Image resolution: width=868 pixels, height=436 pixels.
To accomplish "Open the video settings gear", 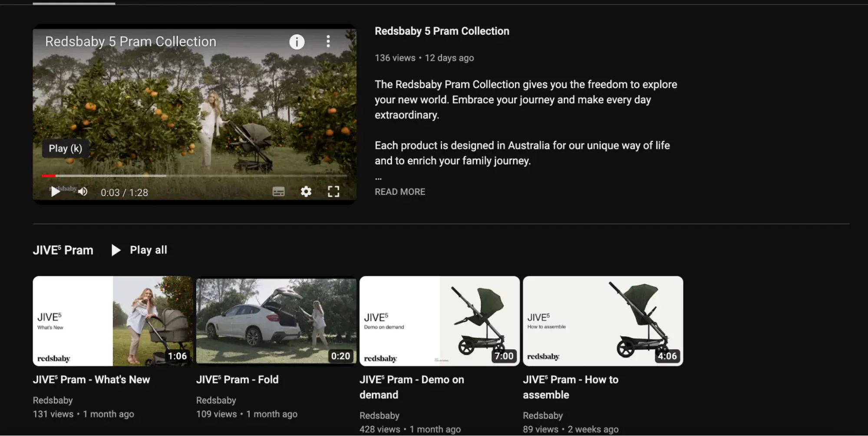I will pyautogui.click(x=306, y=192).
